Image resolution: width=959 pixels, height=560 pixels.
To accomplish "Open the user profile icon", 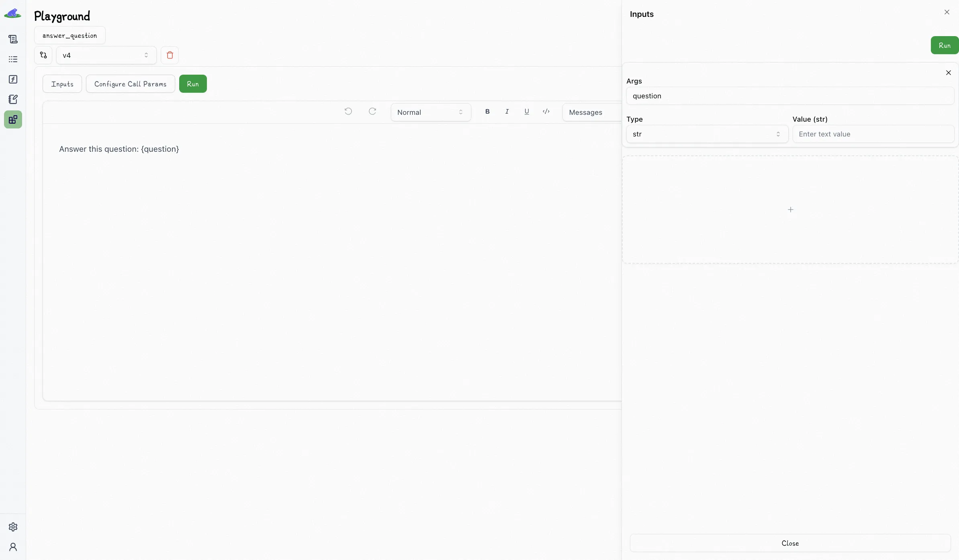I will [x=13, y=547].
